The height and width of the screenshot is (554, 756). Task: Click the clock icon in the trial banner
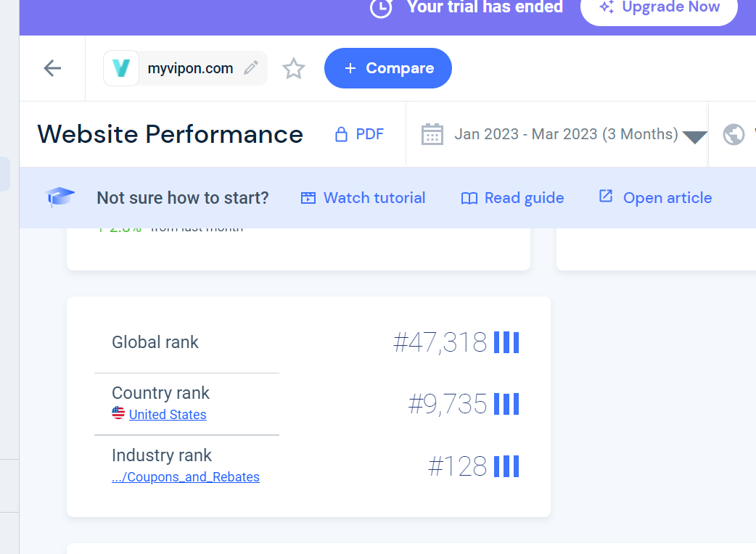pyautogui.click(x=381, y=7)
